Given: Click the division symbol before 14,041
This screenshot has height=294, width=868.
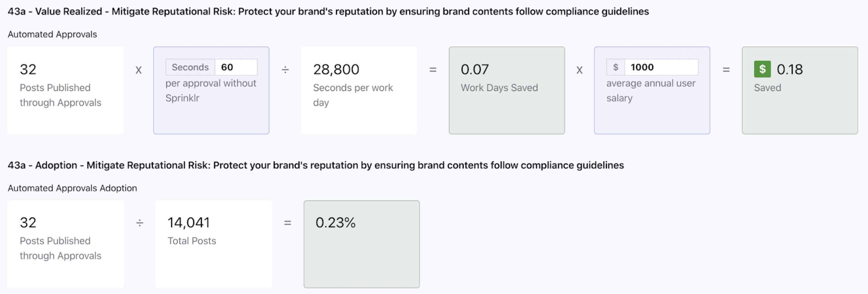Looking at the screenshot, I should (x=139, y=223).
